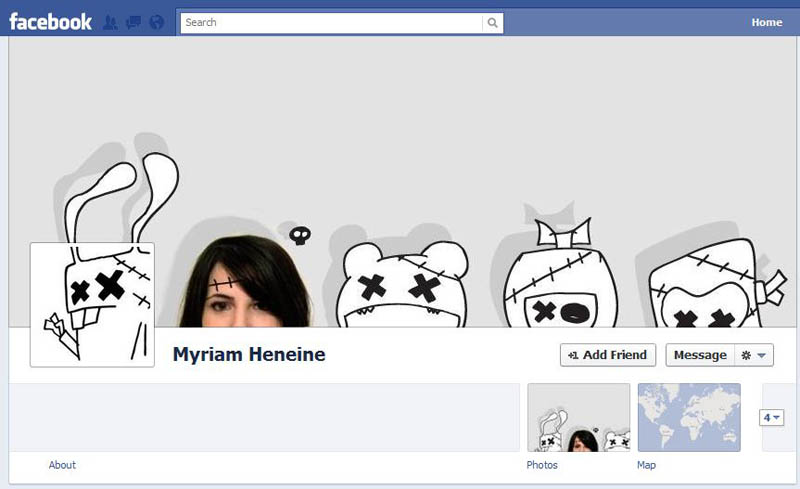Click the Myriam Heneine profile name
The width and height of the screenshot is (800, 489).
[249, 355]
